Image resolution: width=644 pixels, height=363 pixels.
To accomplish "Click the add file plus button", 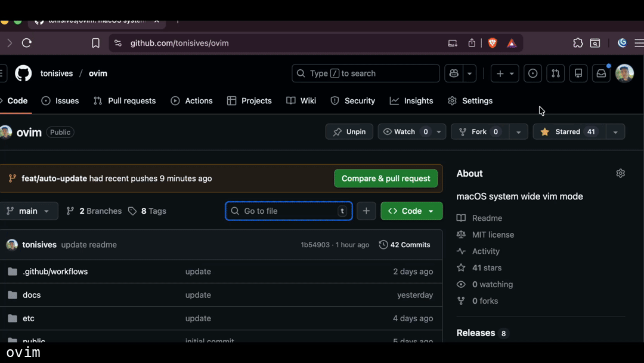I will click(x=366, y=211).
